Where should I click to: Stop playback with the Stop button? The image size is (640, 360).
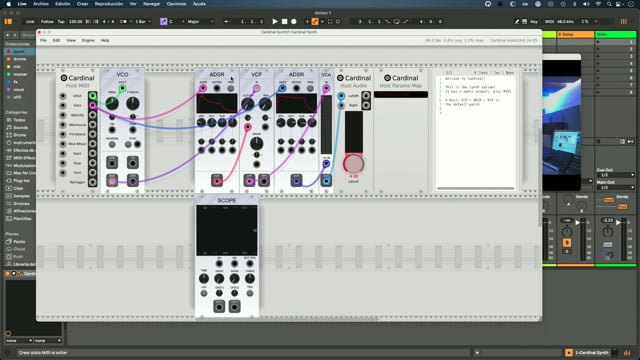coord(284,22)
